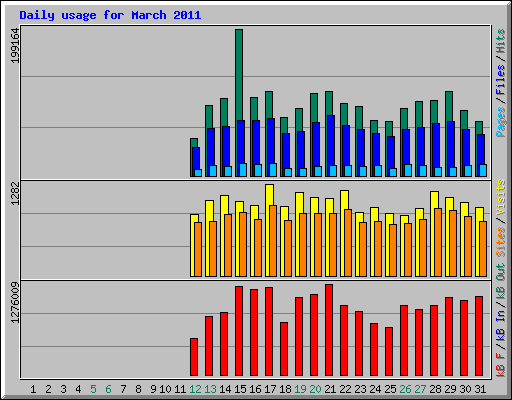512x400 pixels.
Task: Click day 12 on the x-axis
Action: (x=195, y=389)
